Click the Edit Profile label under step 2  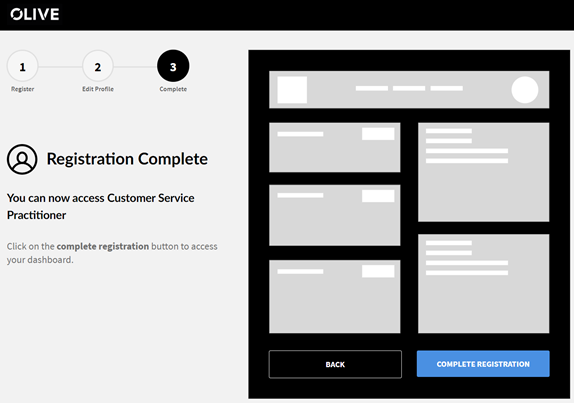98,89
